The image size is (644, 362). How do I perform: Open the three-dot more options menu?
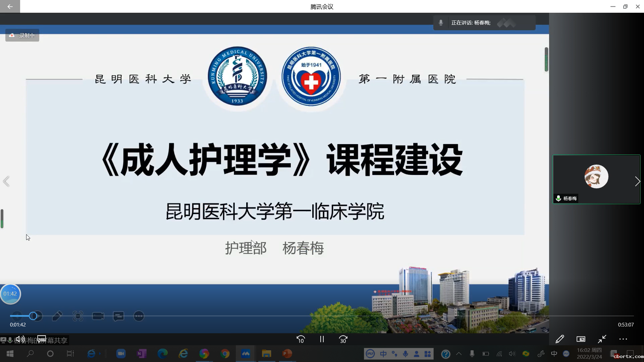pyautogui.click(x=623, y=339)
